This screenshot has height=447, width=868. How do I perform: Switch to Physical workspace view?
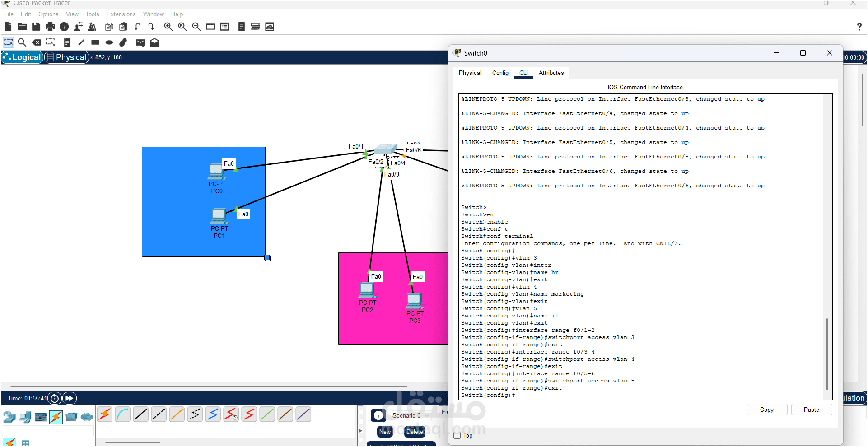(67, 57)
